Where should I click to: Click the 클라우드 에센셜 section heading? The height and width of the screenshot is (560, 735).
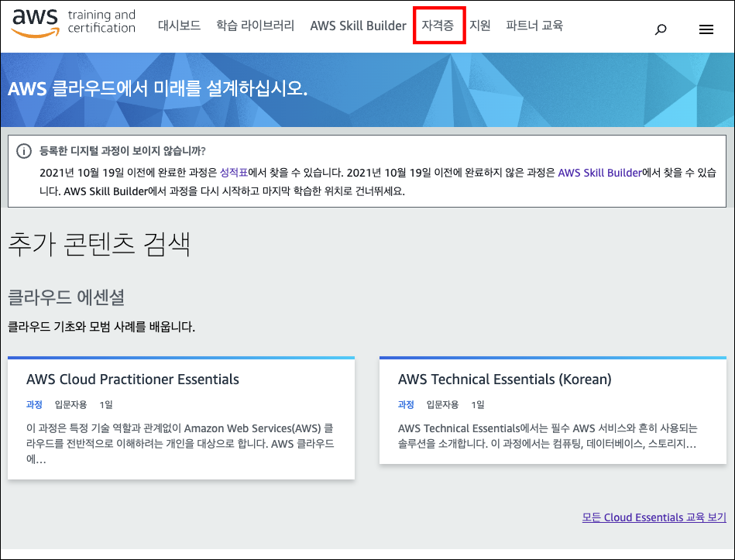tap(67, 297)
